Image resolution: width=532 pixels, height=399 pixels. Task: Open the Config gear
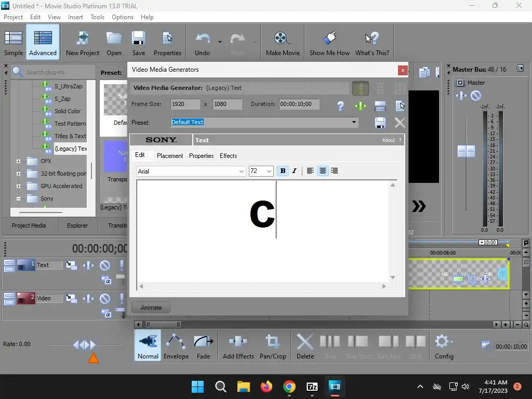(444, 347)
